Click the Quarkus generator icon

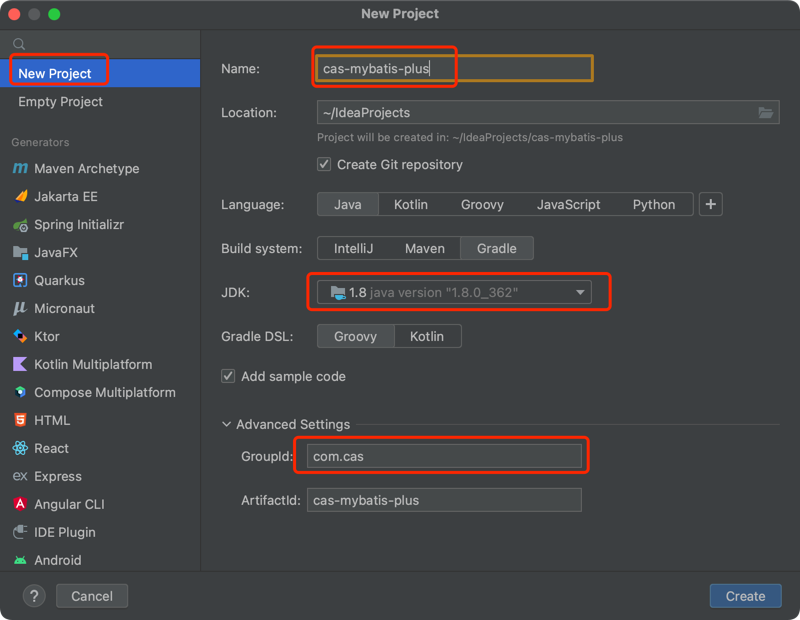tap(20, 281)
